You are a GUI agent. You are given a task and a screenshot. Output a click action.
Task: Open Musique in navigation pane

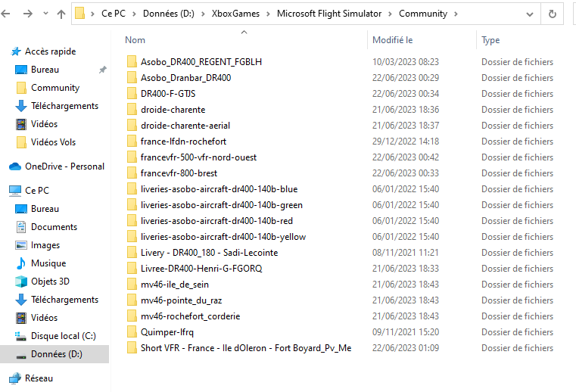(48, 263)
